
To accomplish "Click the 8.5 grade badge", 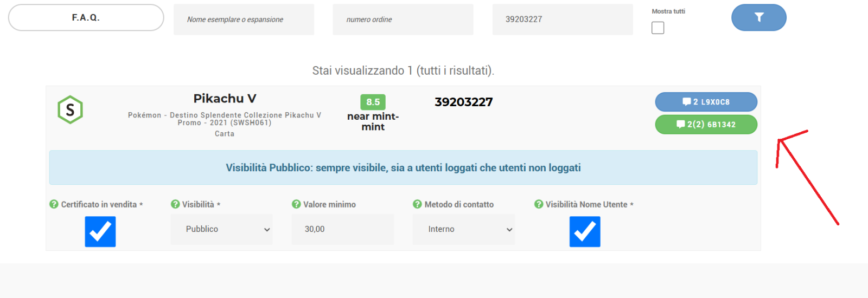I will tap(373, 102).
